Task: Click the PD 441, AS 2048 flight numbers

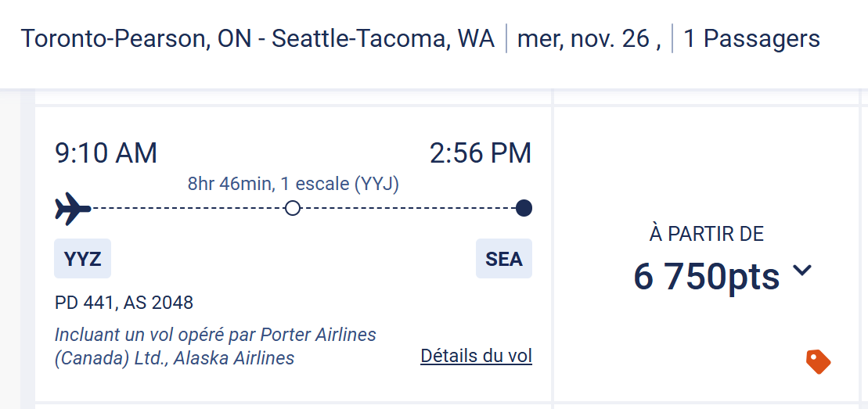Action: (x=124, y=303)
